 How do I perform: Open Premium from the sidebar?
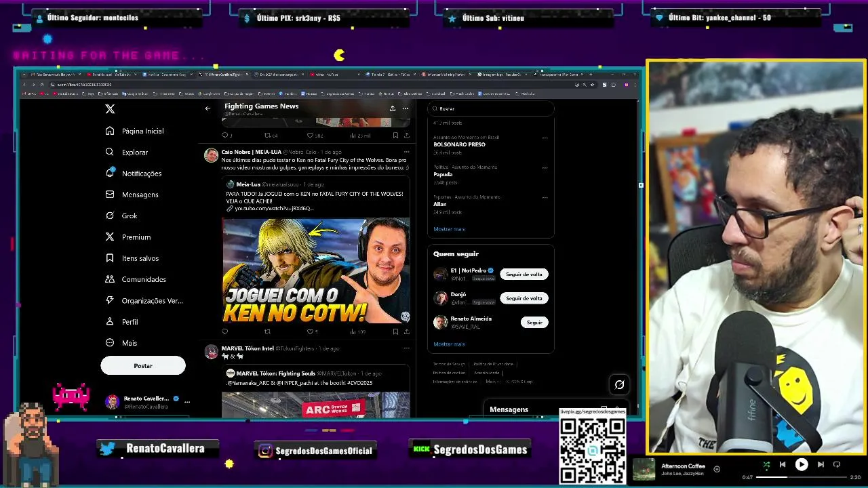128,237
